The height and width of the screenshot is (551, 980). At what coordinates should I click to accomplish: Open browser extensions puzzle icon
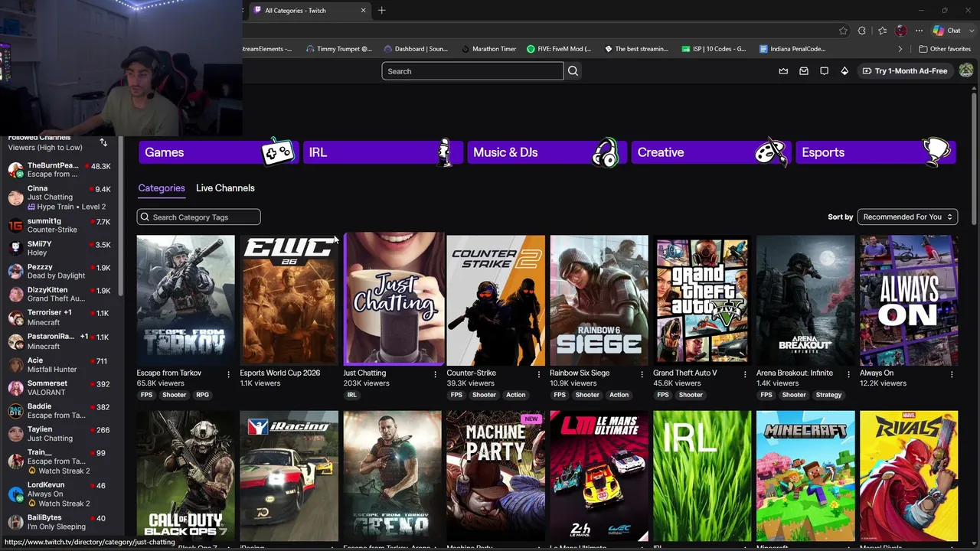[x=862, y=31]
